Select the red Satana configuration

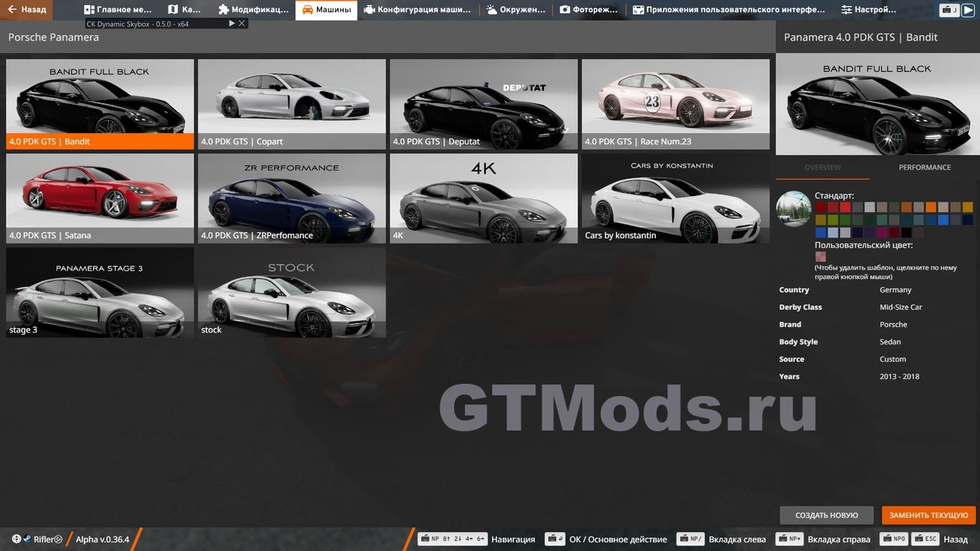tap(100, 199)
